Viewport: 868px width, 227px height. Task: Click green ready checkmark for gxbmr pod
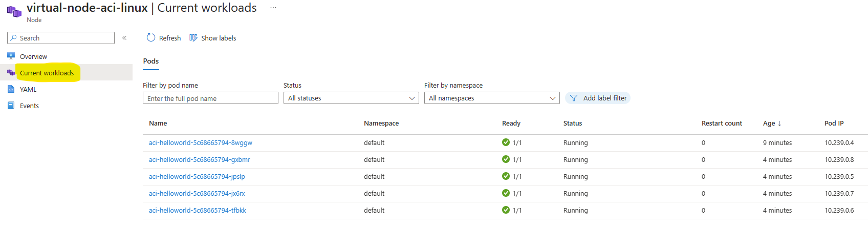click(x=506, y=159)
